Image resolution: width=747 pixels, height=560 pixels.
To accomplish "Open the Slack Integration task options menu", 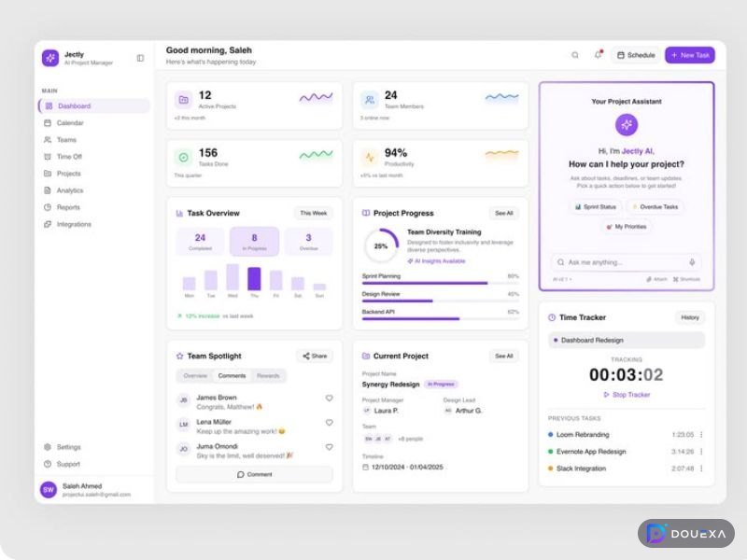I will pyautogui.click(x=701, y=469).
